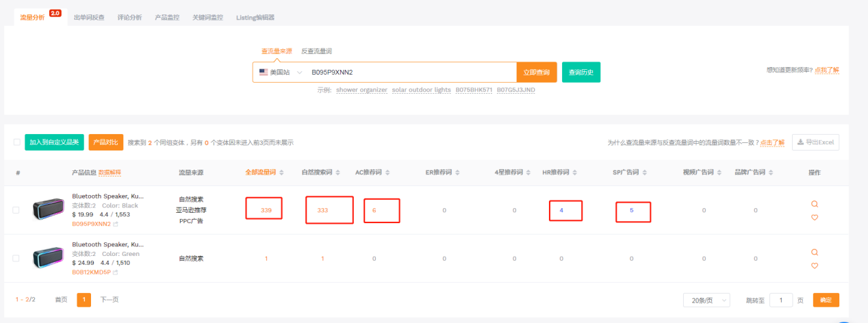Click the 产品对比 button
Viewport: 868px width, 323px height.
coord(105,142)
